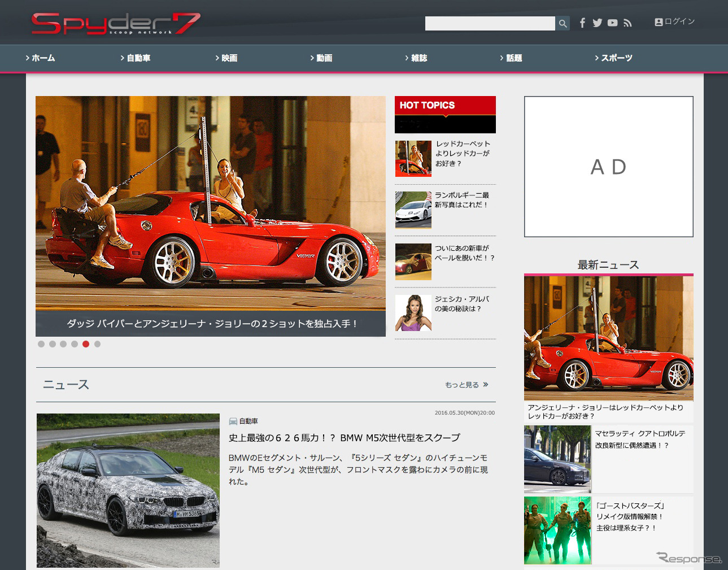Open the Jessica Alba thumbnail
The width and height of the screenshot is (728, 570).
[x=413, y=313]
